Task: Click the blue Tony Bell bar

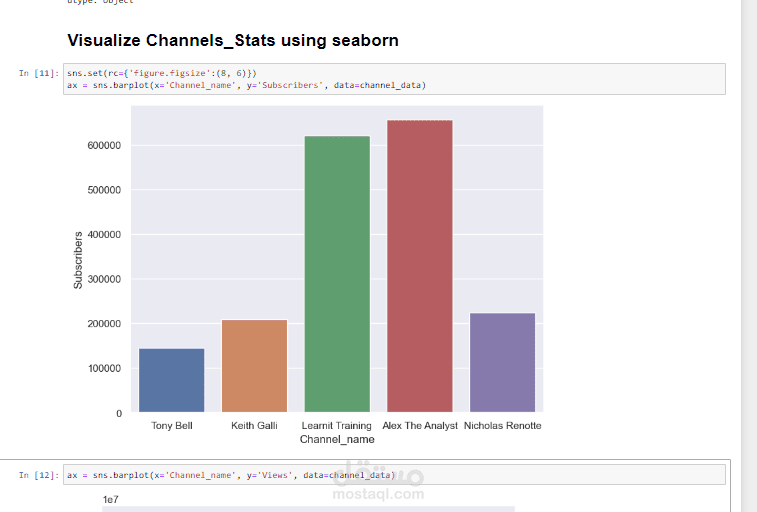Action: point(172,380)
